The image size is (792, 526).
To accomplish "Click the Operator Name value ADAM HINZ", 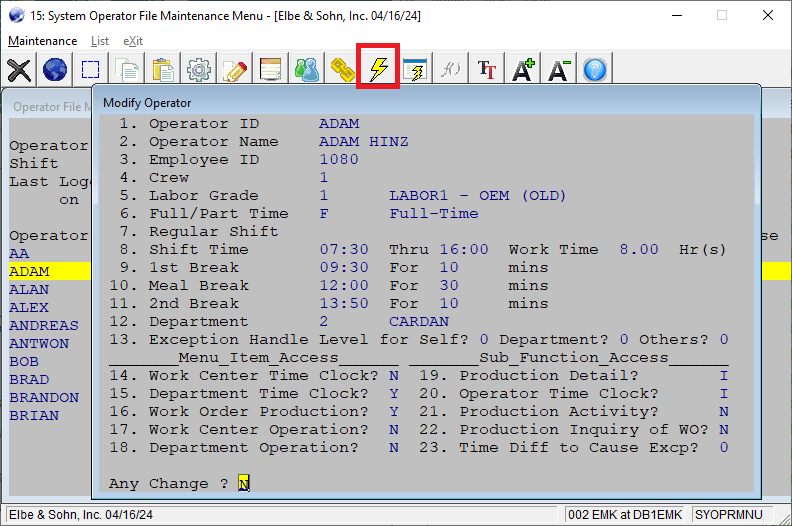I will (364, 142).
